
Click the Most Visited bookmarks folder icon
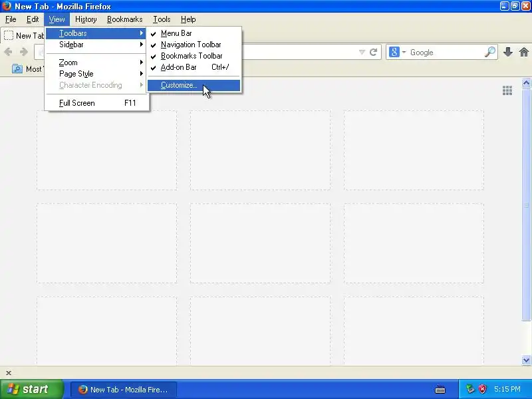click(x=17, y=69)
